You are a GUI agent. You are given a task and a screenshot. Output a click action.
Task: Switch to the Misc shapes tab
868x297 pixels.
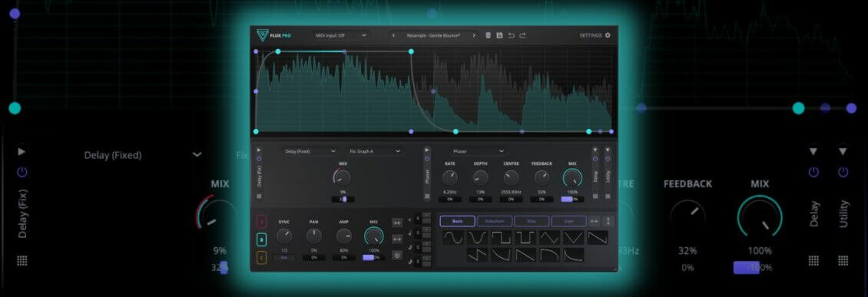pyautogui.click(x=532, y=221)
